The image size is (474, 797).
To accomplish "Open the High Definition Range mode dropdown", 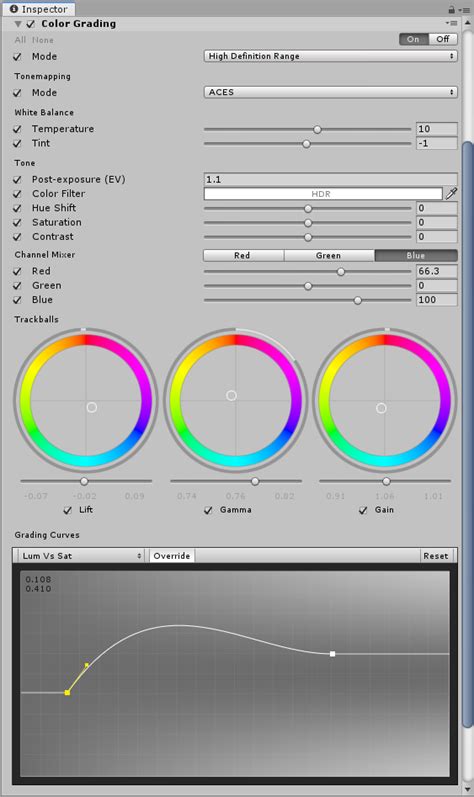I will click(x=330, y=56).
